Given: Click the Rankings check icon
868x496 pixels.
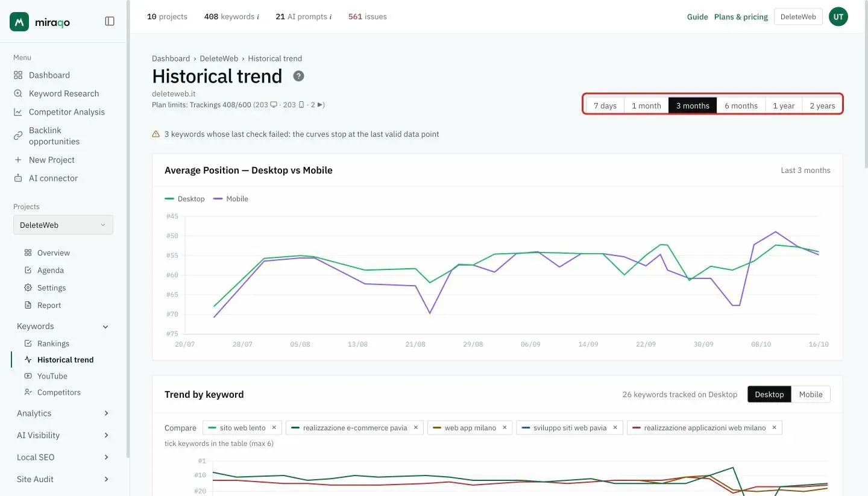Looking at the screenshot, I should [x=28, y=343].
